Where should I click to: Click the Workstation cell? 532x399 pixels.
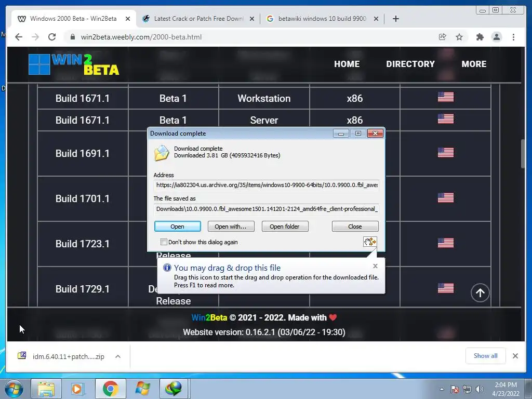[x=264, y=98]
